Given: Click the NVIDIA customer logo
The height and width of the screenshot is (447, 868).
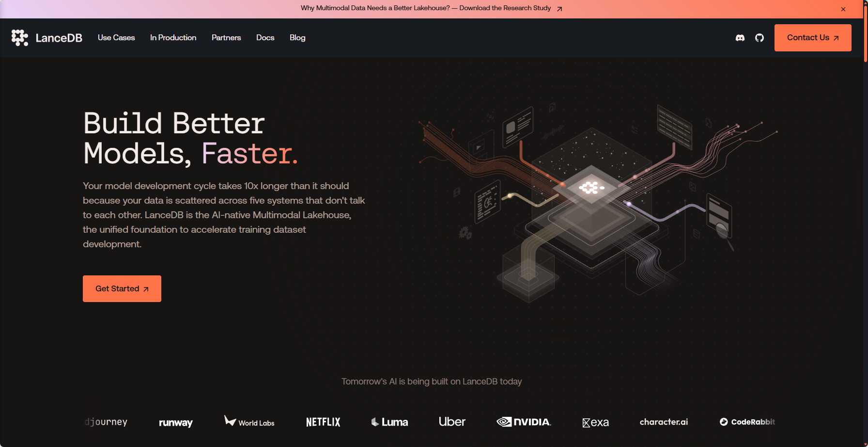Looking at the screenshot, I should (x=524, y=422).
